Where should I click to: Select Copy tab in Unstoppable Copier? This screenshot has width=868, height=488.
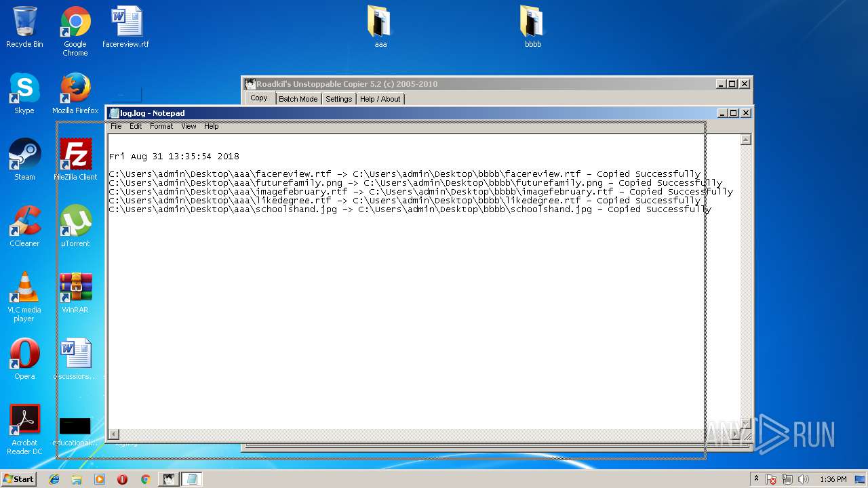(259, 98)
